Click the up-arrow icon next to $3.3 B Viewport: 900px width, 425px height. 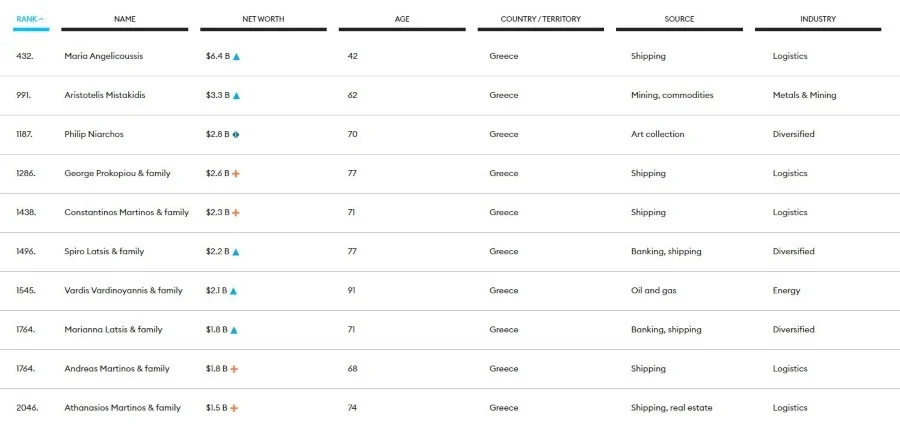coord(237,96)
